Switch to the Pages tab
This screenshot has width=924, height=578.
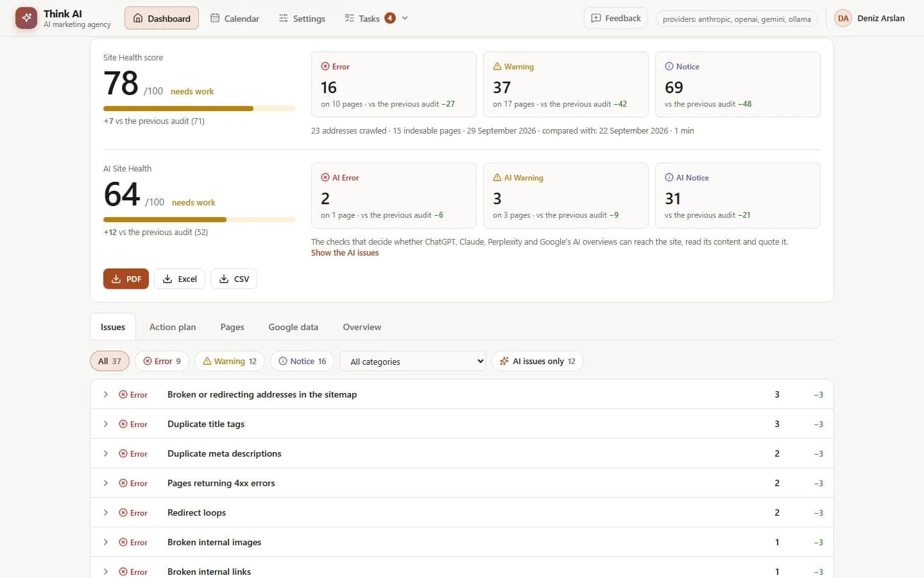pos(232,327)
